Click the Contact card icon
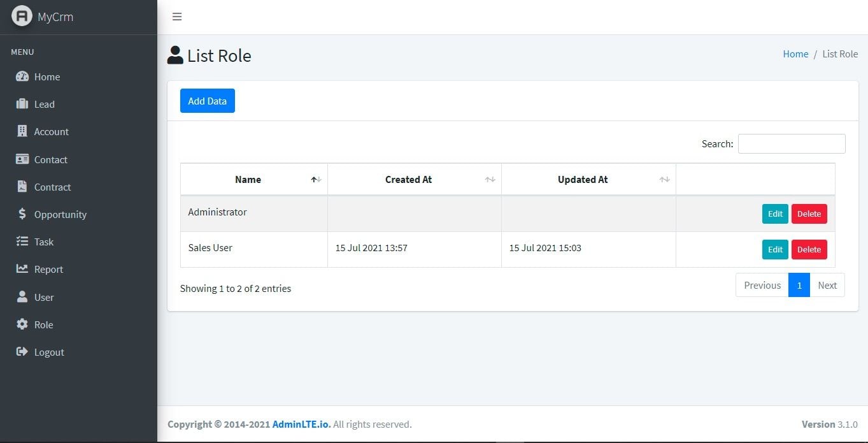 click(x=22, y=159)
